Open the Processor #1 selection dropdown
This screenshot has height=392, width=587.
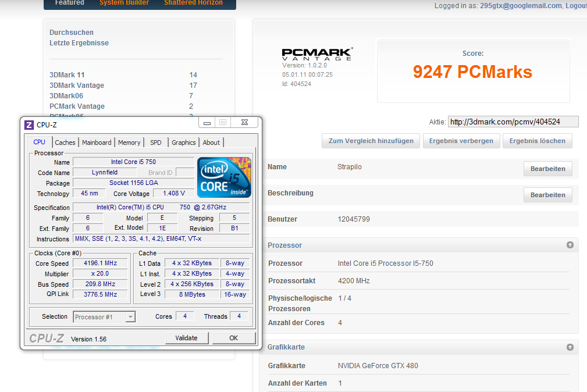pos(104,317)
